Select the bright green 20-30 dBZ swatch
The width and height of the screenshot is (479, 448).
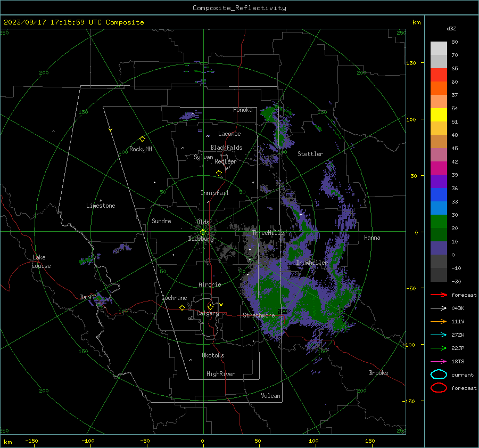[439, 222]
